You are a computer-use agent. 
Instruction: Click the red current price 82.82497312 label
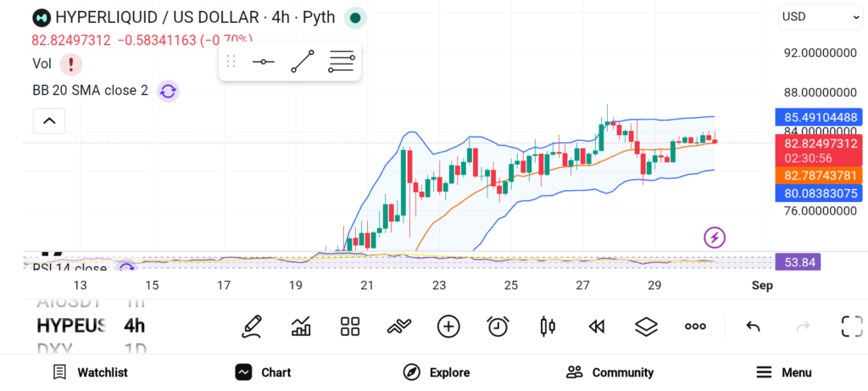821,144
